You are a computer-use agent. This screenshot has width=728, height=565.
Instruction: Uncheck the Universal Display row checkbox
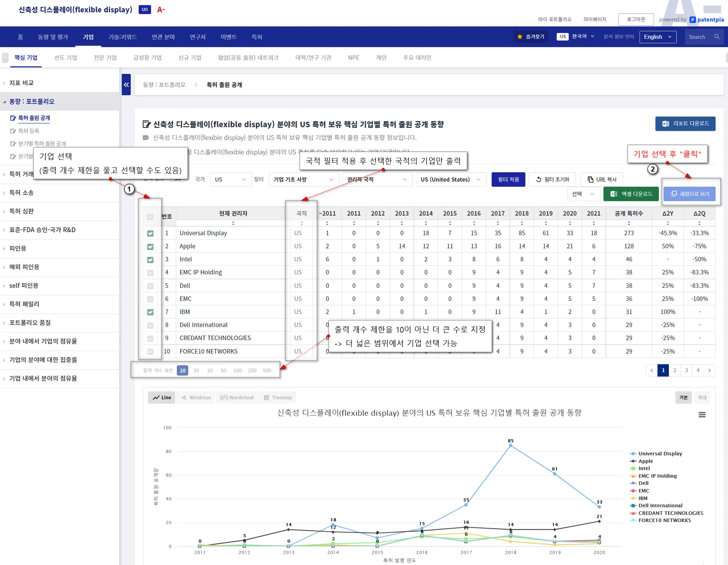[x=150, y=233]
